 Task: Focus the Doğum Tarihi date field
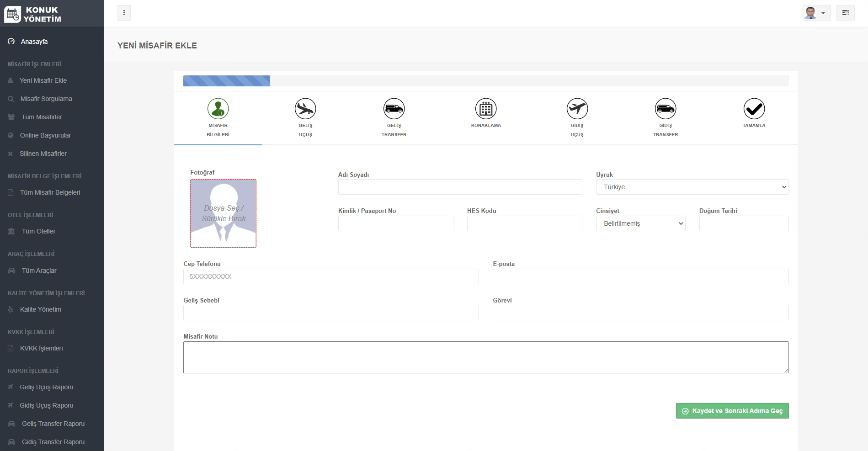pos(744,223)
